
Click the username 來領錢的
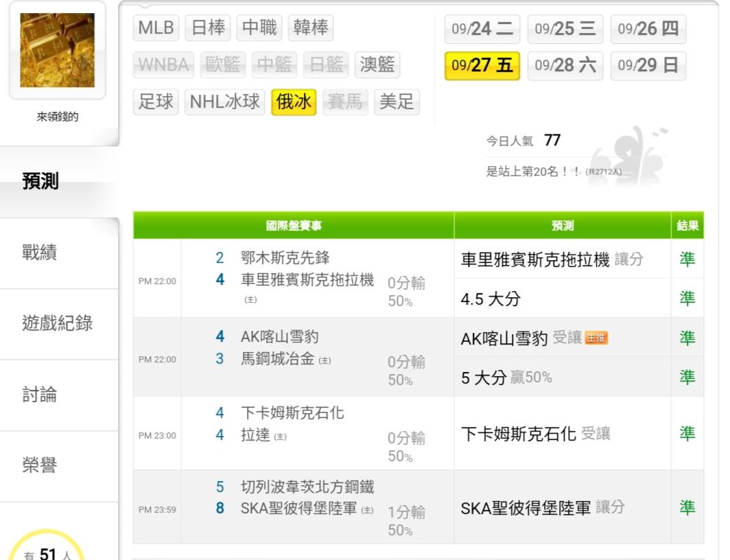57,117
